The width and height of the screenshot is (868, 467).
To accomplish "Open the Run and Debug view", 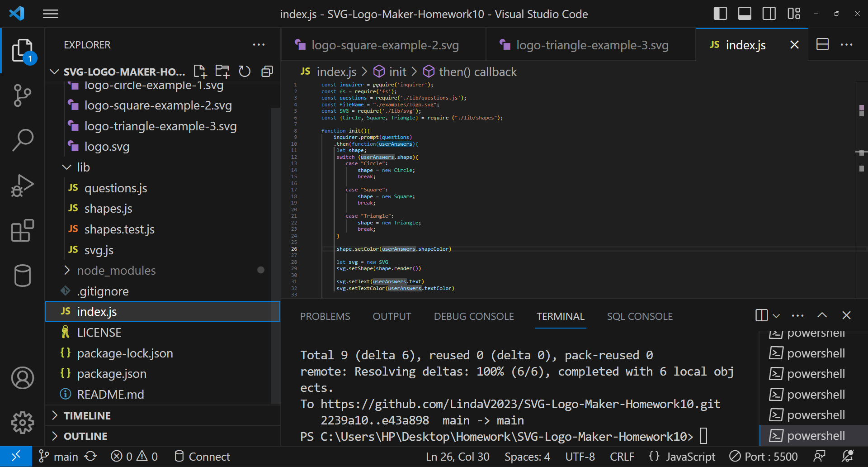I will click(x=22, y=186).
